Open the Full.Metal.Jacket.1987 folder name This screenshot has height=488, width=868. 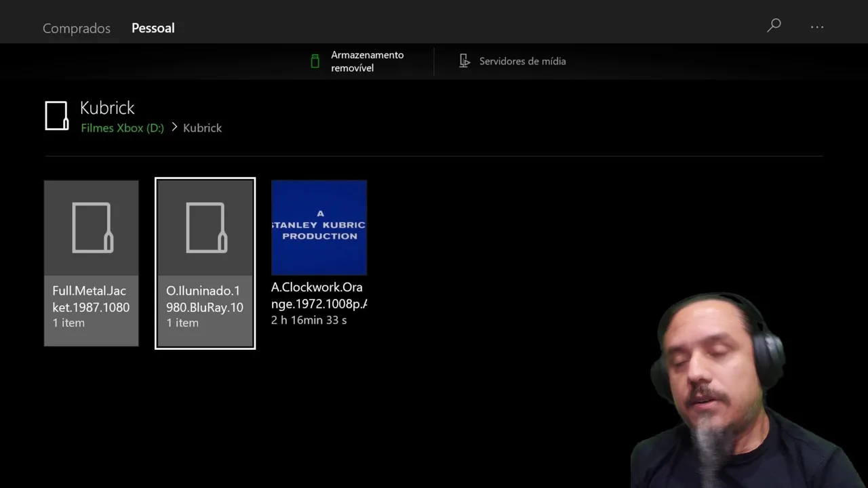click(91, 299)
